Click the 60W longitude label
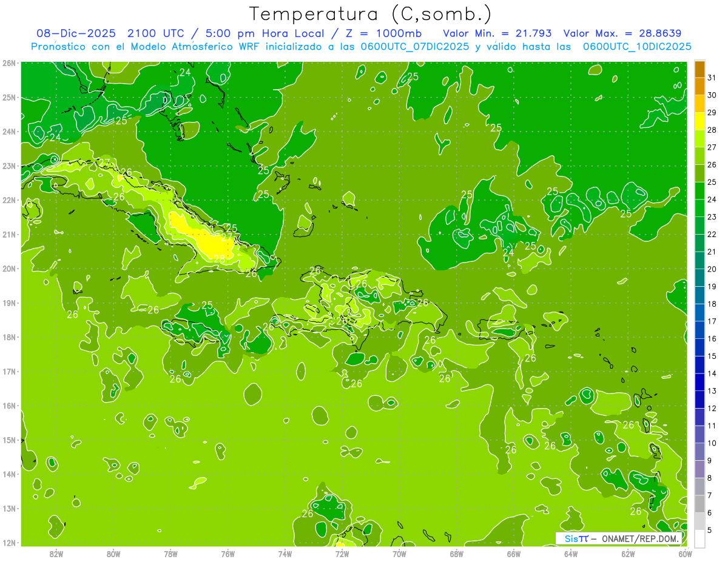This screenshot has height=562, width=728. tap(686, 554)
